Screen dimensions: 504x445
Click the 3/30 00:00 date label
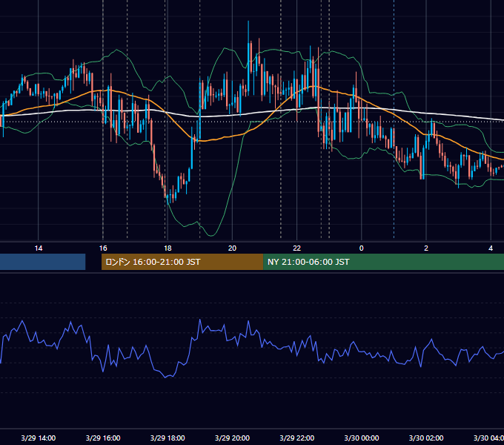click(x=361, y=438)
